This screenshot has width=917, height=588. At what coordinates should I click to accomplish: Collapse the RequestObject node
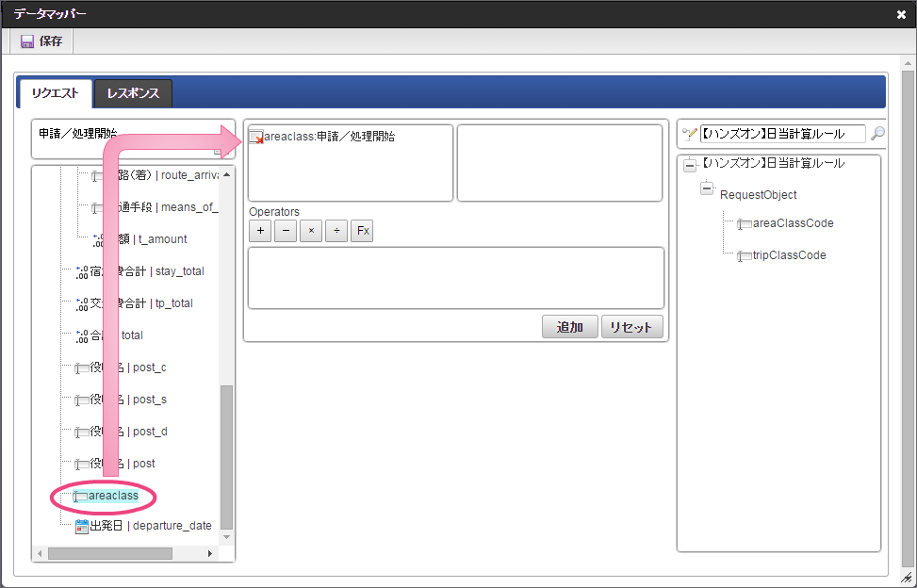point(708,189)
